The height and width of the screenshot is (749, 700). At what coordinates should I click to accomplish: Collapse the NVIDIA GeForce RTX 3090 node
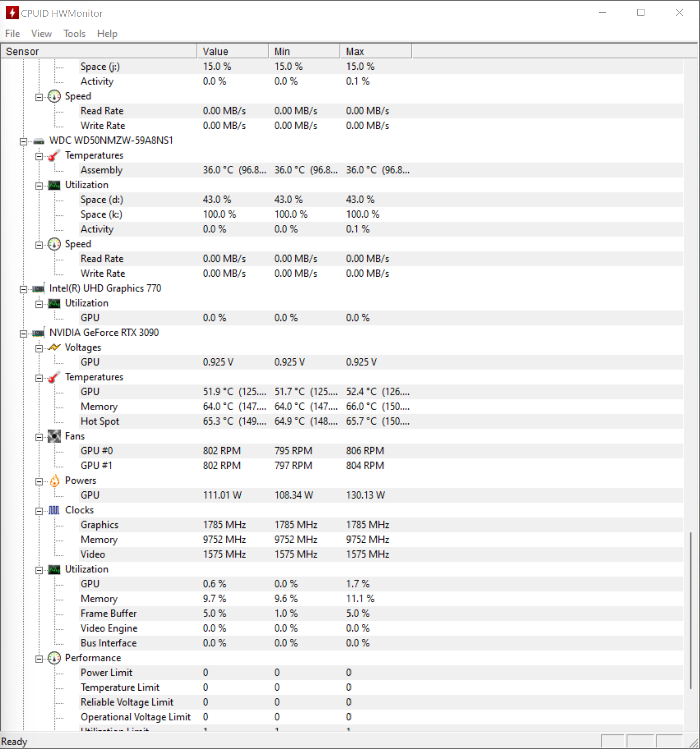(23, 334)
